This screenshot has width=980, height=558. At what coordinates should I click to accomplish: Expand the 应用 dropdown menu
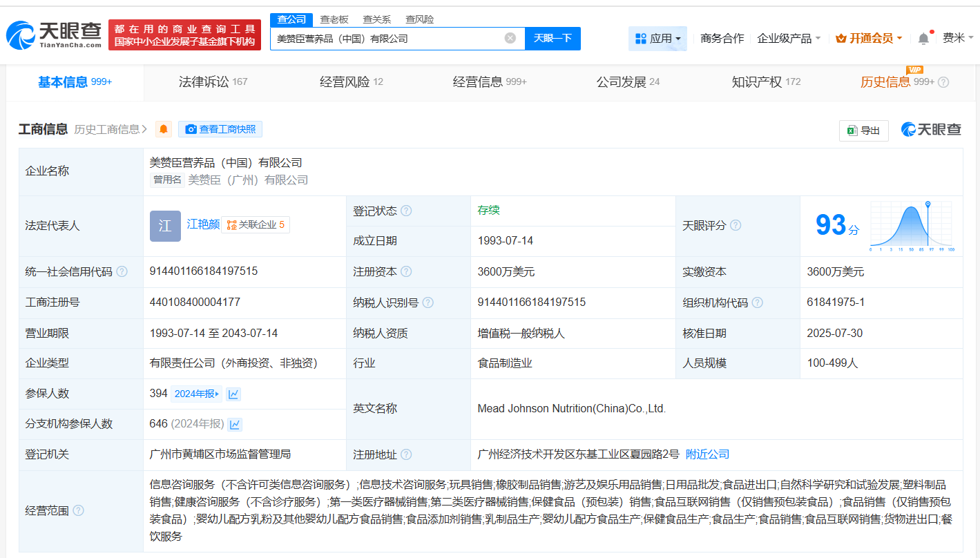point(657,39)
